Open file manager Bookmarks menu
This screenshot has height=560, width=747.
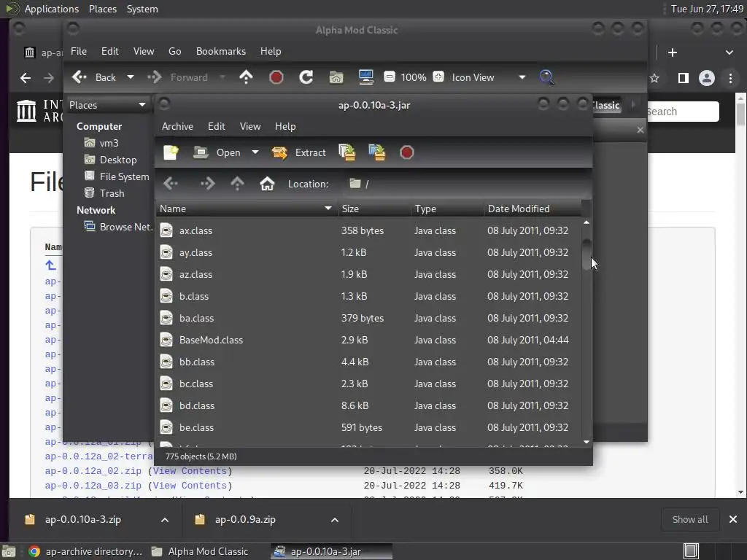click(221, 51)
